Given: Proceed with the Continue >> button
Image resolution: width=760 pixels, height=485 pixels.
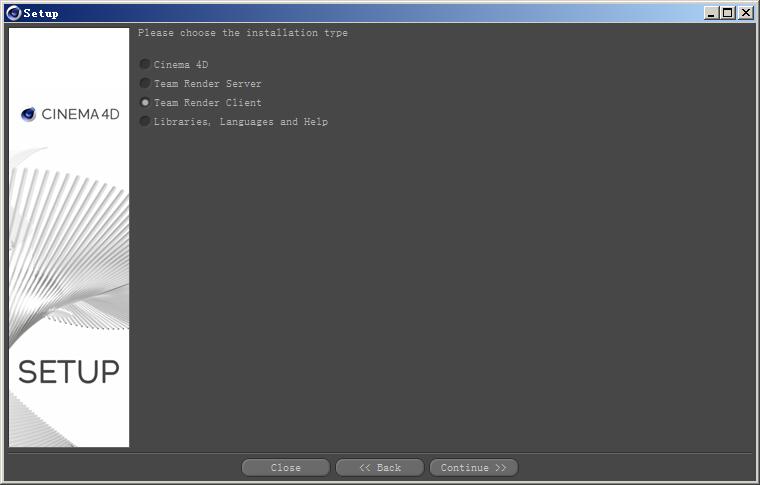Looking at the screenshot, I should pos(474,468).
